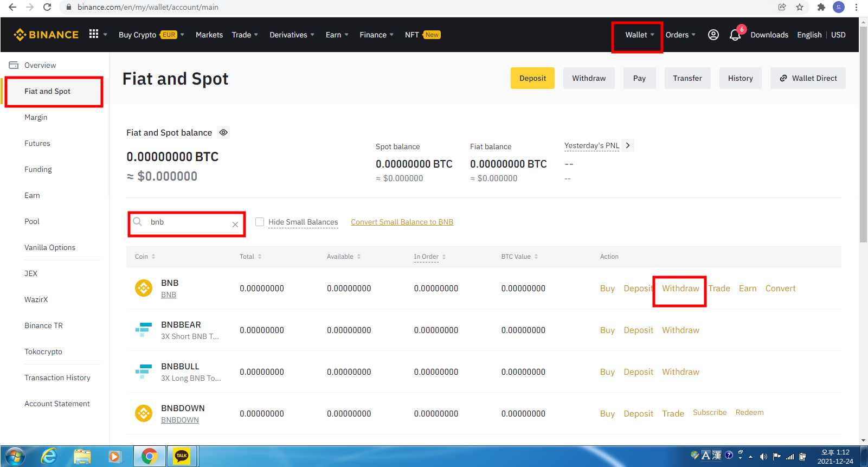868x467 pixels.
Task: Open media player taskbar icon
Action: [x=114, y=457]
